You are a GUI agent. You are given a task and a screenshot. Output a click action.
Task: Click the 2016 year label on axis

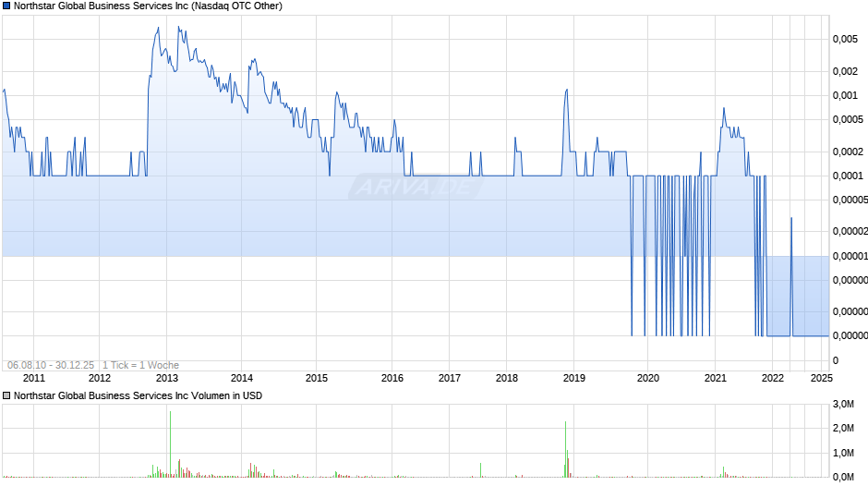392,378
